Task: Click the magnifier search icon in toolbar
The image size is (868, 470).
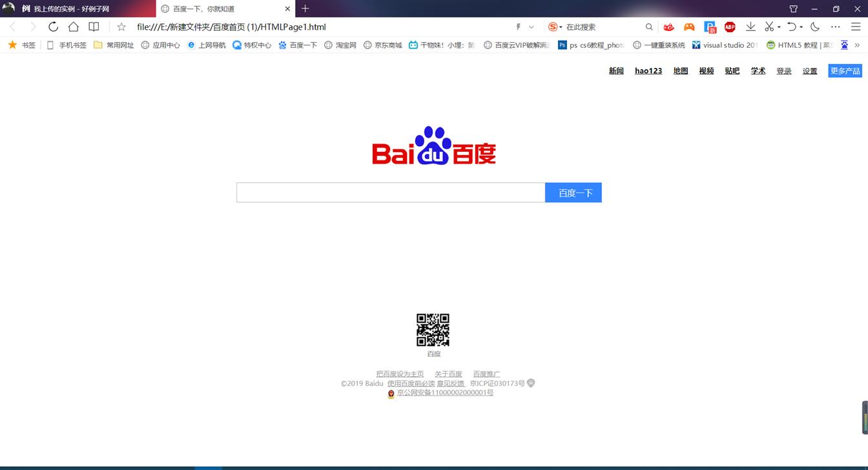Action: (649, 27)
